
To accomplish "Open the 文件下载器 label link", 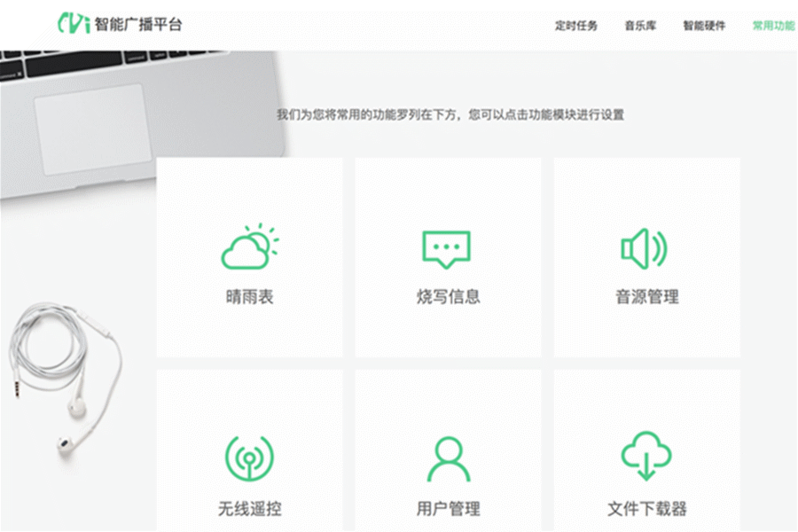I will point(647,509).
